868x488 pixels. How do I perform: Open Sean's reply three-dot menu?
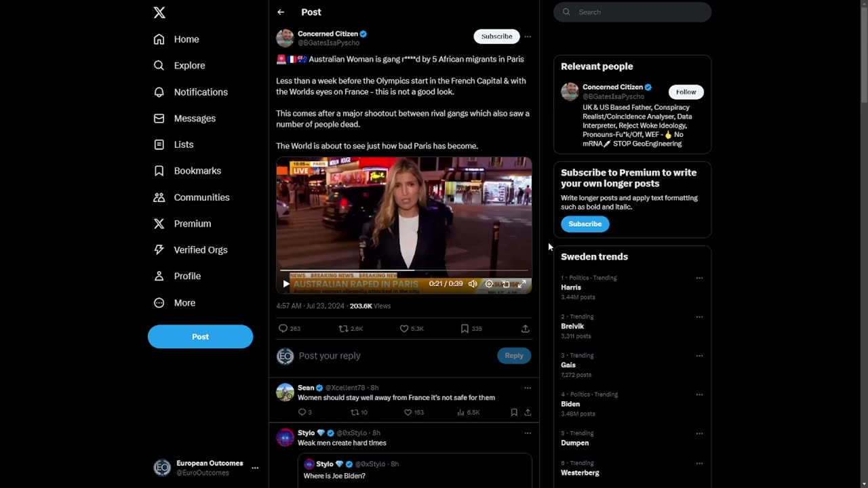pyautogui.click(x=528, y=388)
